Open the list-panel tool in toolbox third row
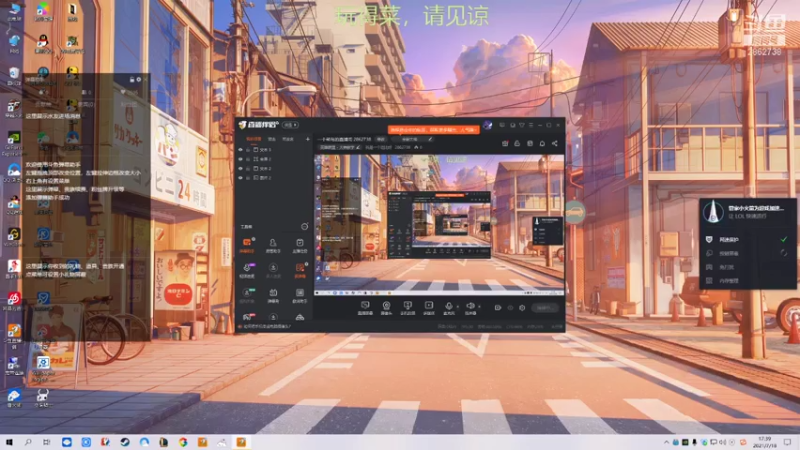Image resolution: width=800 pixels, height=450 pixels. point(299,295)
